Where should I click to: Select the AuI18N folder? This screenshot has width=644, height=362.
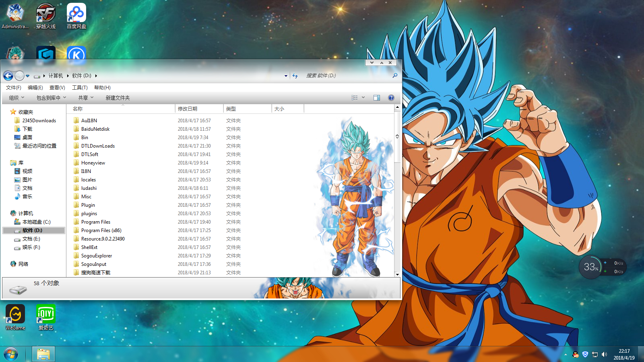(x=89, y=120)
